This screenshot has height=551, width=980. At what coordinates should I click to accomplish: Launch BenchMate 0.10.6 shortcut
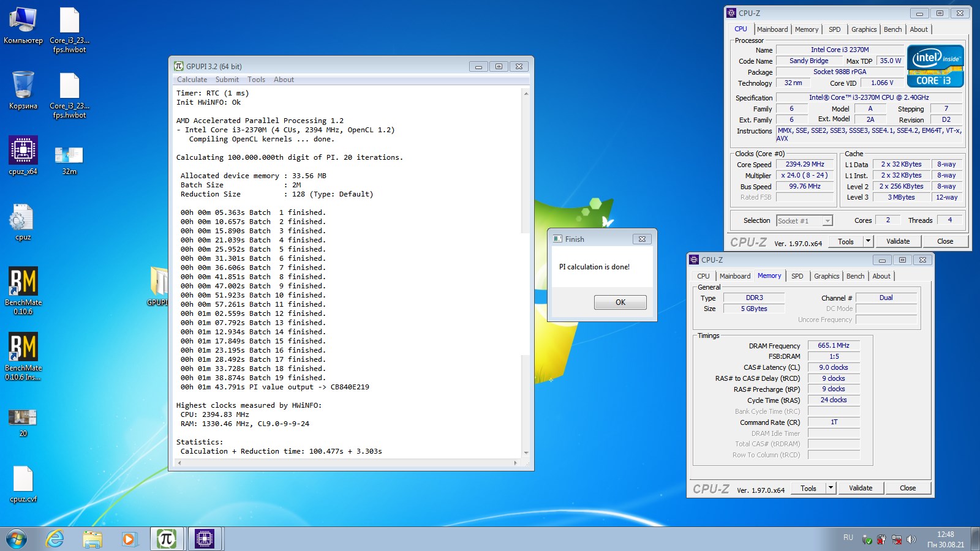pos(23,291)
